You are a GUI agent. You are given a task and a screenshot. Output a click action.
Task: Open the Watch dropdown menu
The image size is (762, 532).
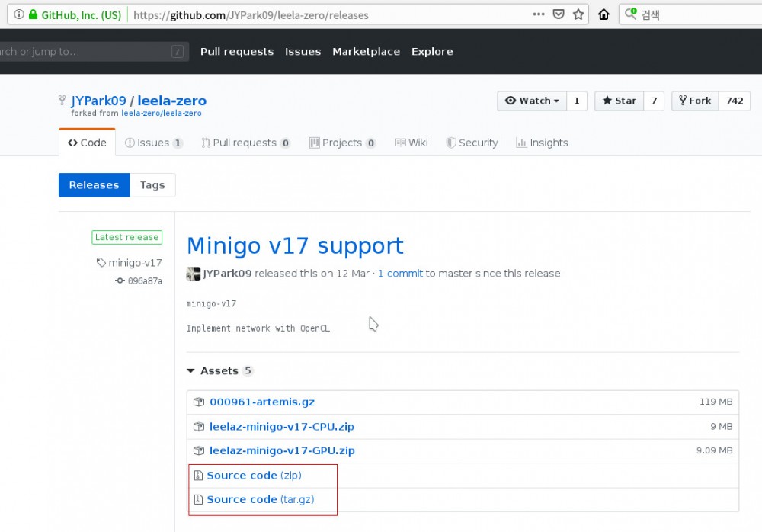click(x=532, y=101)
